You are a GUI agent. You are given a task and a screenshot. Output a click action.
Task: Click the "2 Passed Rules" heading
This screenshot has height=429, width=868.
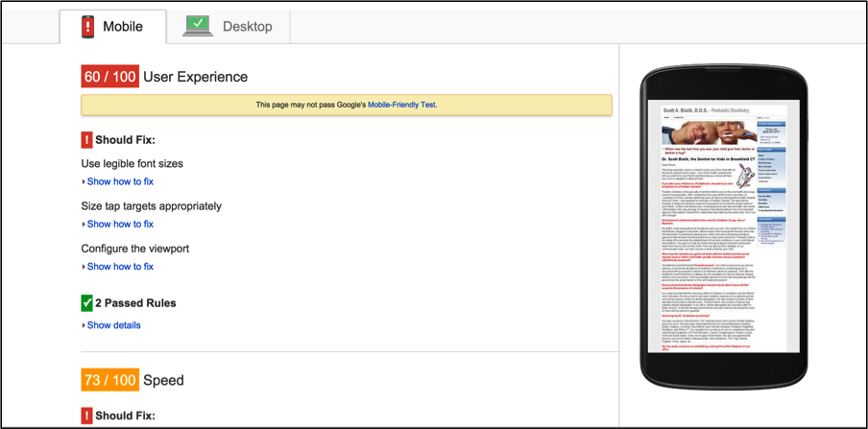click(135, 303)
